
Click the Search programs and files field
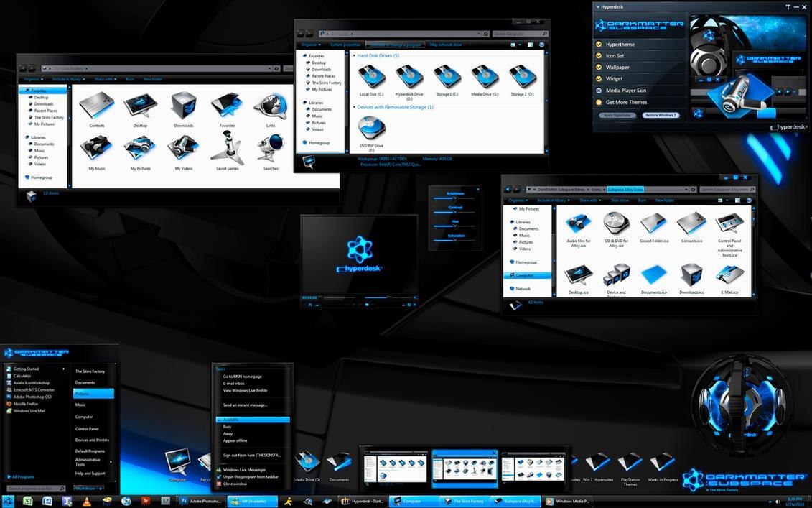pos(36,489)
